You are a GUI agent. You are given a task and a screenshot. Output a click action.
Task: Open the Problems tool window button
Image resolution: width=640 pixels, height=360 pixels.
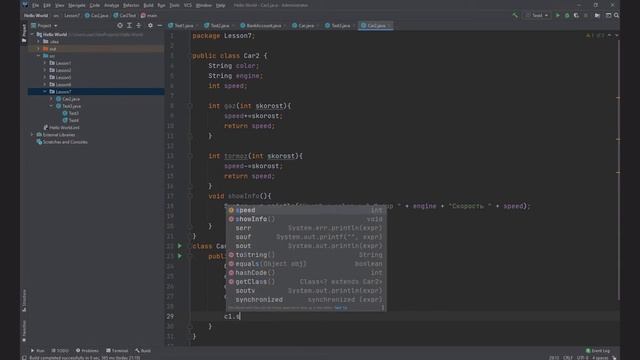tap(87, 351)
